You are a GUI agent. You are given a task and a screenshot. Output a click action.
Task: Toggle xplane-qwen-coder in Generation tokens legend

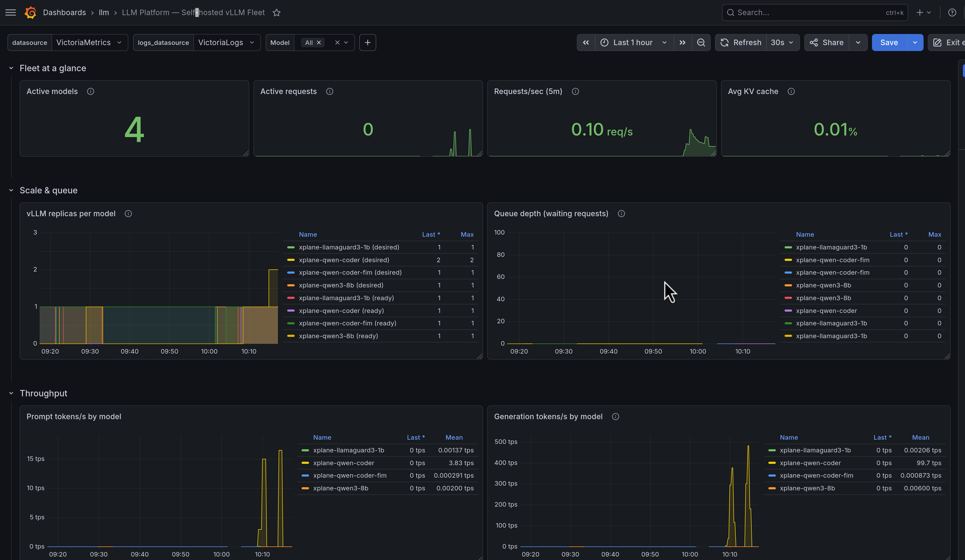pyautogui.click(x=810, y=463)
